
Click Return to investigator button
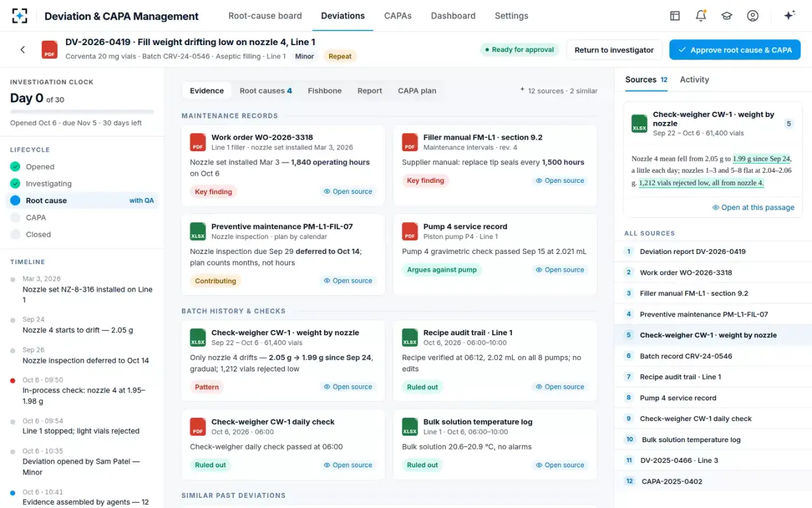614,50
